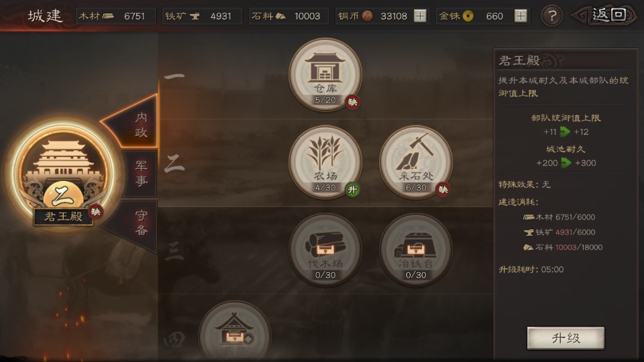Tap the locked 冶铁台 iron smelter icon
The width and height of the screenshot is (644, 362).
[x=416, y=249]
